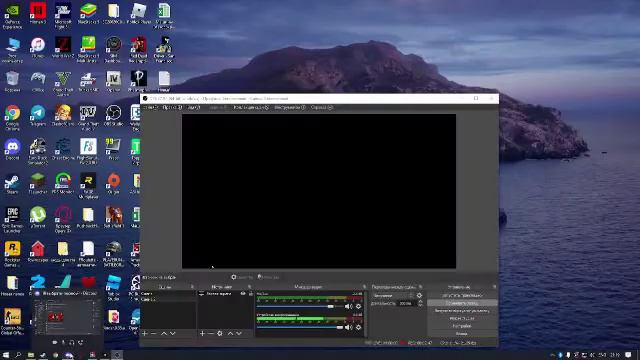The image size is (640, 360).
Task: Click the transition duration value field
Action: [407, 303]
